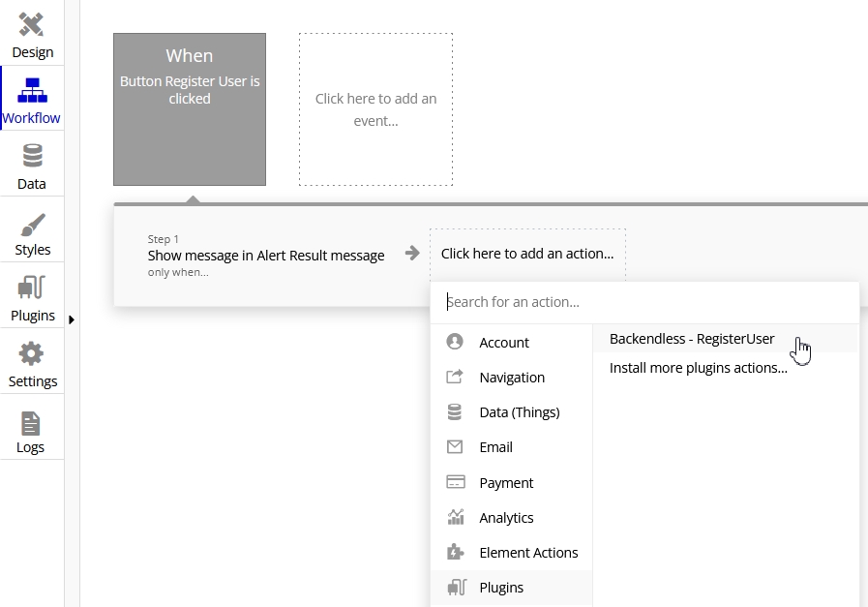Focus the Search for an action field
The height and width of the screenshot is (607, 868).
pos(644,302)
